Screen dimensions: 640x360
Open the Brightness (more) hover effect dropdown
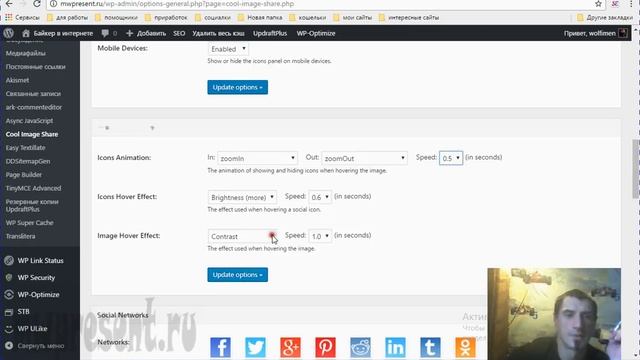242,197
